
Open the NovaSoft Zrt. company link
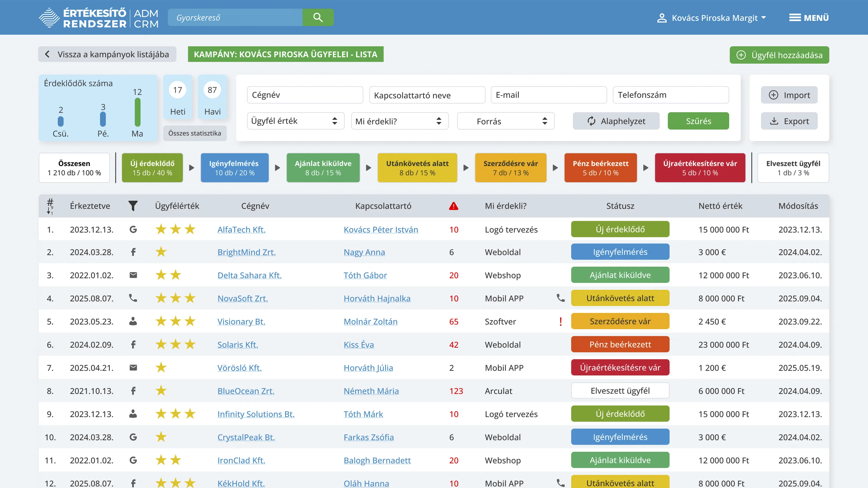[243, 298]
